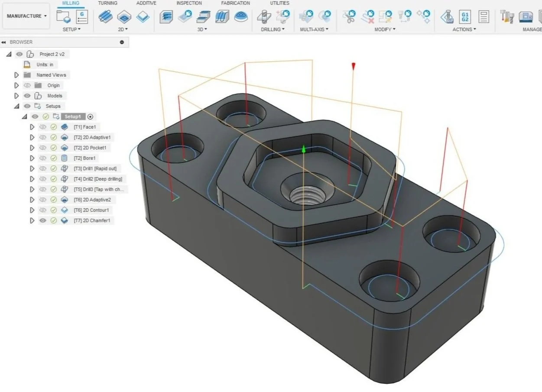
Task: Switch to the INSPECTION tab
Action: point(189,3)
